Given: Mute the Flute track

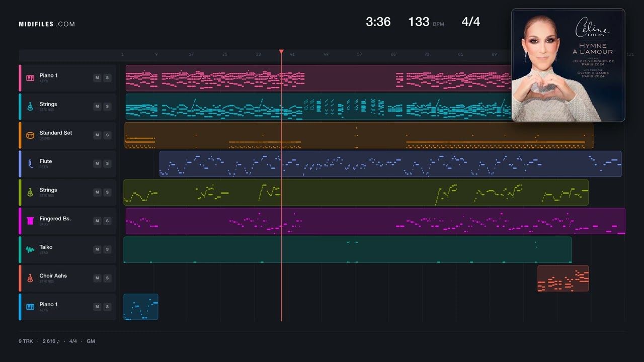Looking at the screenshot, I should pos(97,163).
